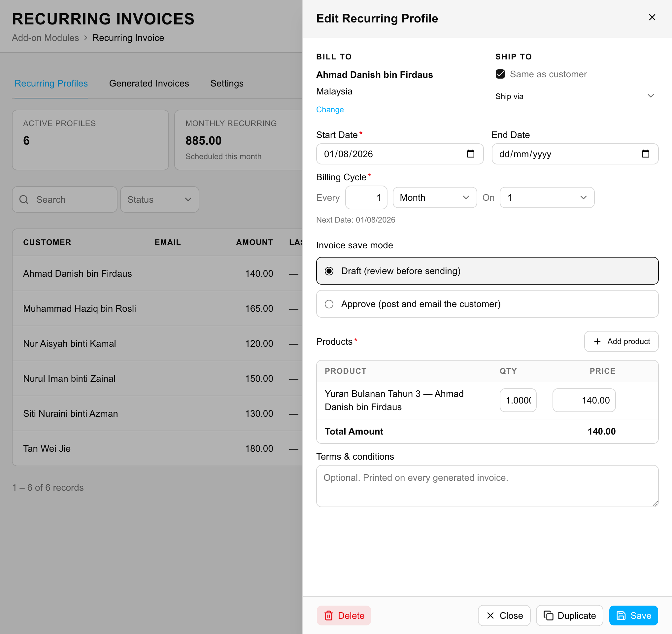Open the Month billing period dropdown
The image size is (672, 634).
click(435, 197)
